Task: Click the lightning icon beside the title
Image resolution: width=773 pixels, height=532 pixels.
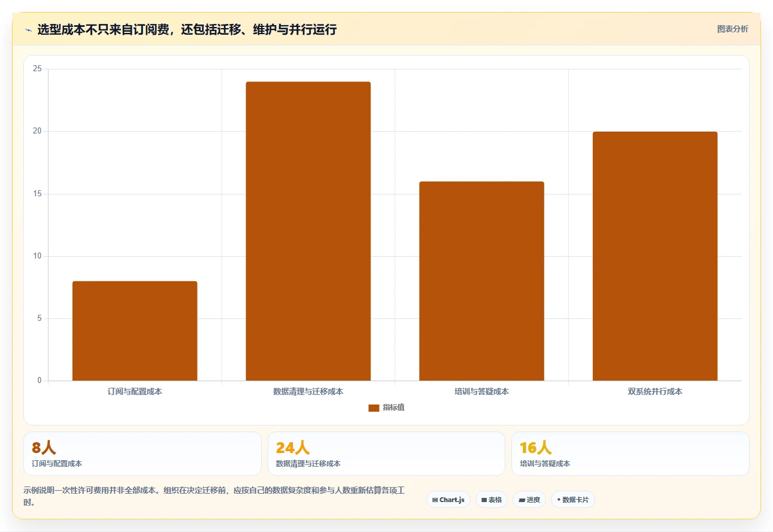Action: 28,29
